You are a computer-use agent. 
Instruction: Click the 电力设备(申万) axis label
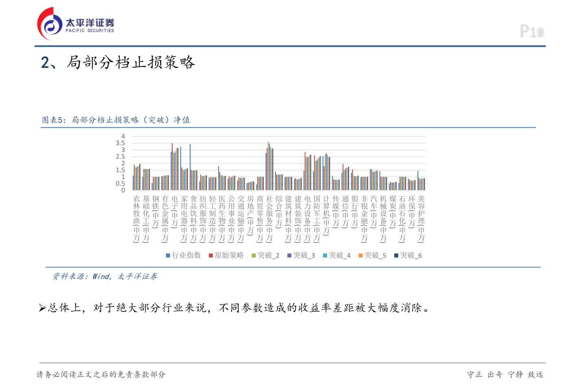pos(308,219)
